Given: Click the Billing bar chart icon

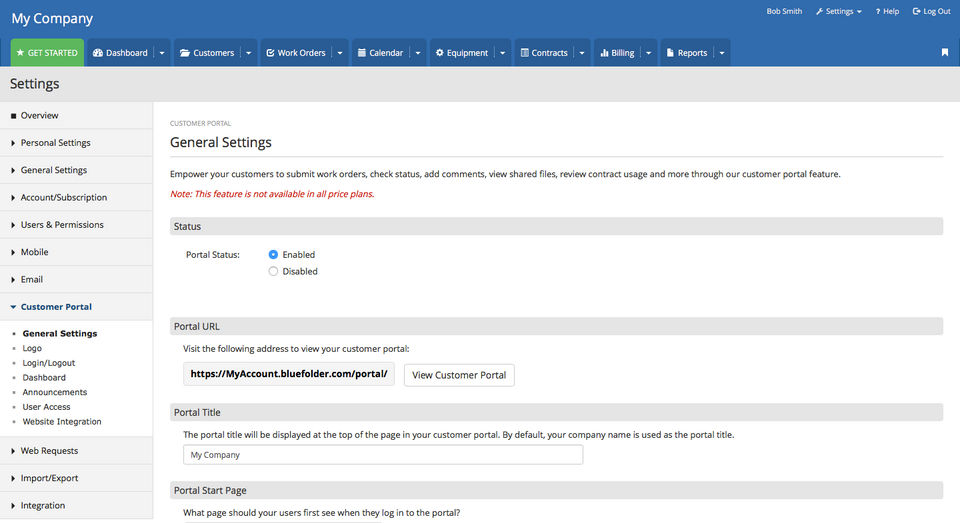Looking at the screenshot, I should click(604, 53).
